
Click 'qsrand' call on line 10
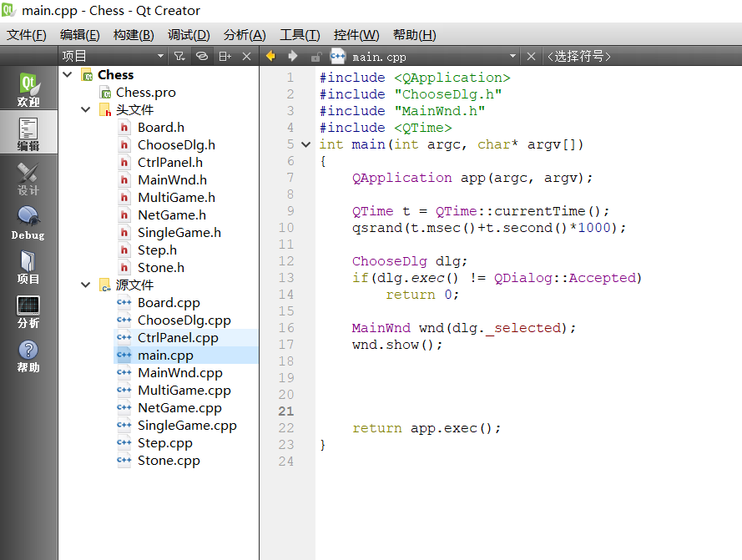pyautogui.click(x=377, y=228)
